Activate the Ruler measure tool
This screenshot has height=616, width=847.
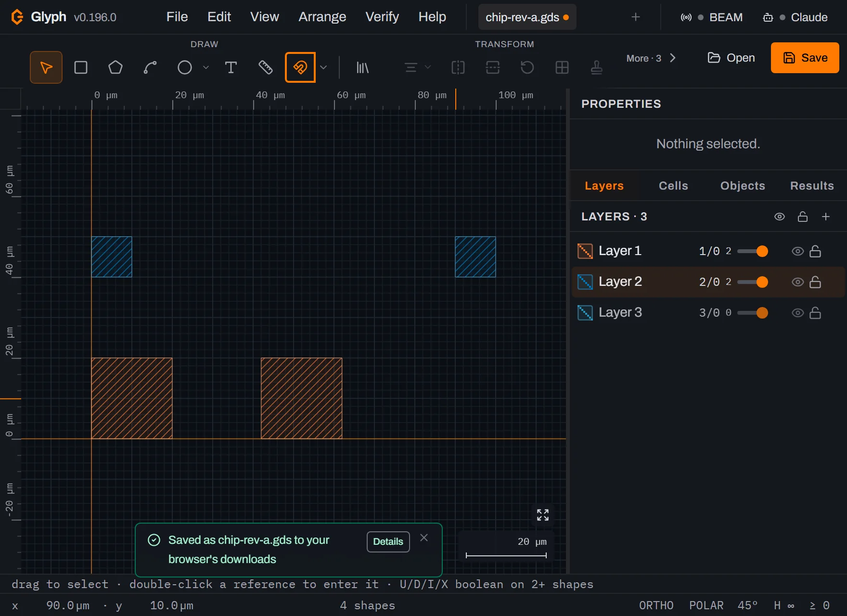point(266,67)
